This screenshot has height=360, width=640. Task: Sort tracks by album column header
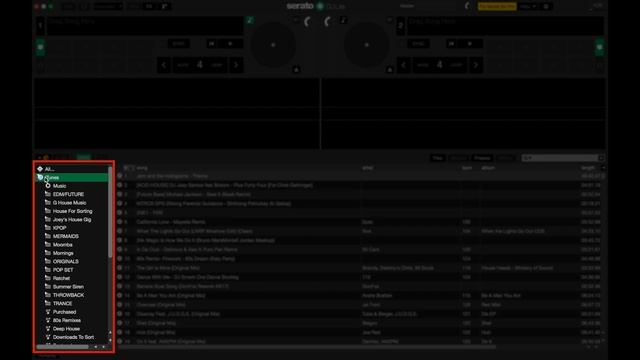pos(488,168)
